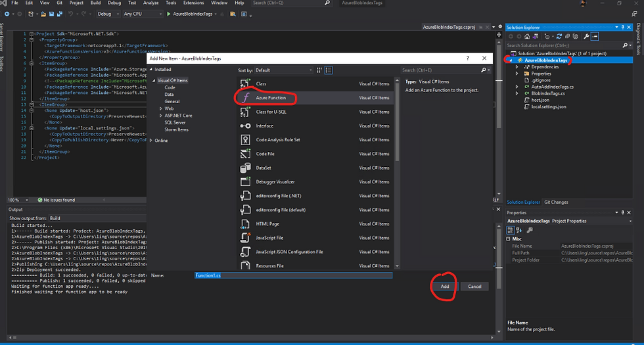Open the Show output from Build dropdown

97,218
